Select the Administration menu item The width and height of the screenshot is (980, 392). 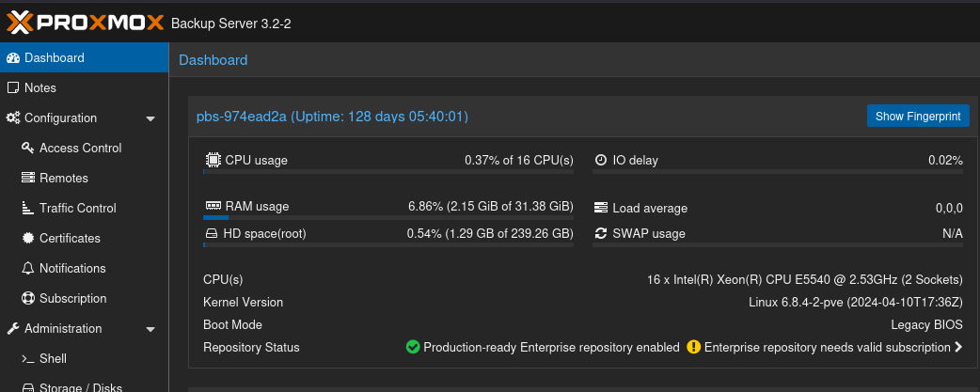click(x=62, y=329)
